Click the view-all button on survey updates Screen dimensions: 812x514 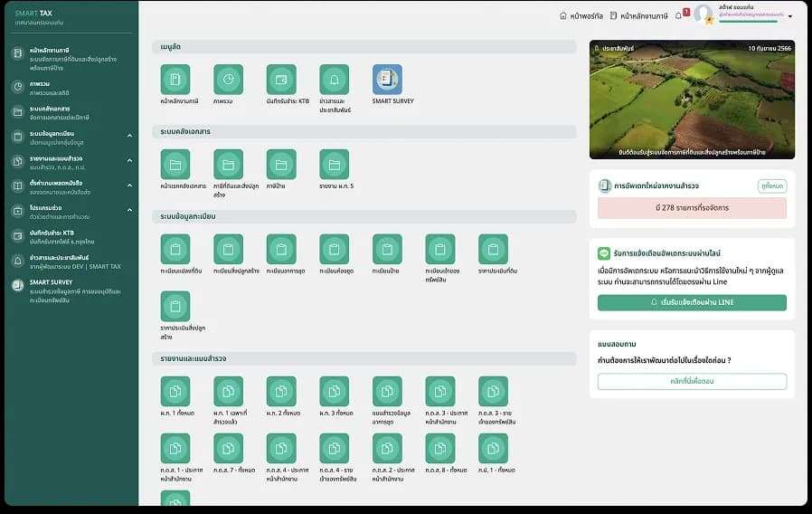tap(772, 186)
